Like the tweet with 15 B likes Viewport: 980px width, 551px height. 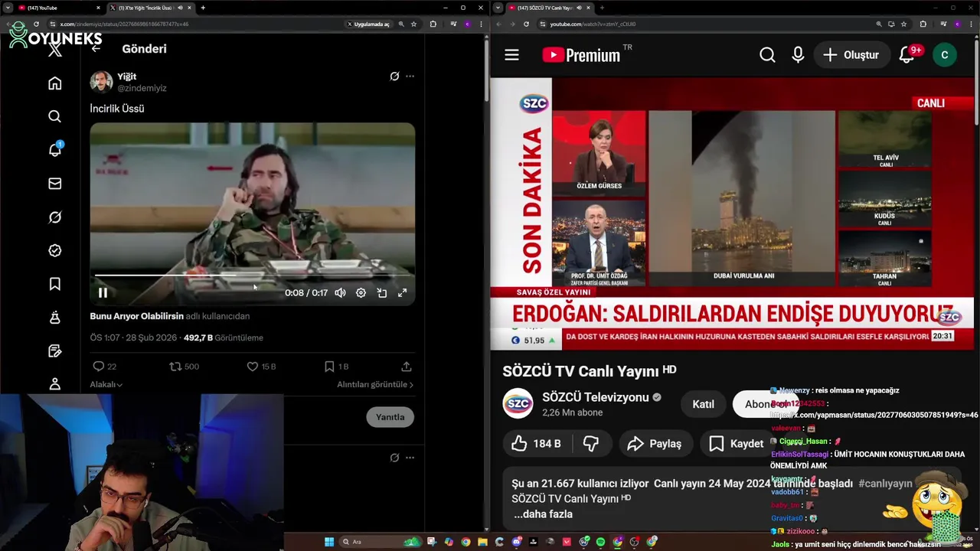click(260, 367)
